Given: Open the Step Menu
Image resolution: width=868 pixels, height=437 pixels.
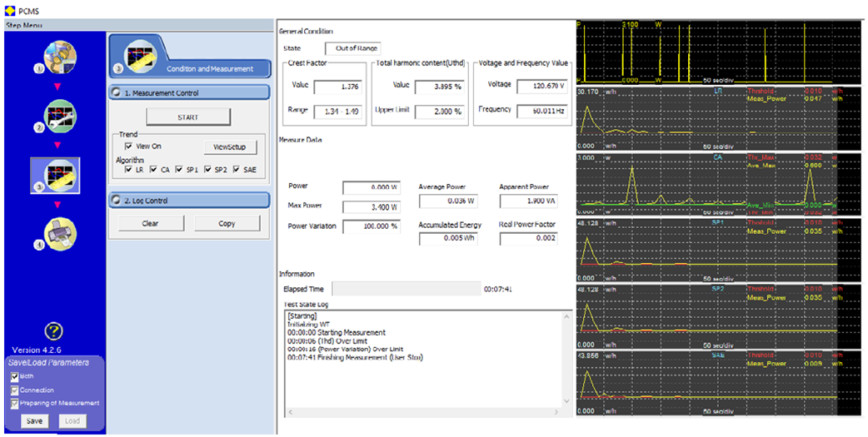Looking at the screenshot, I should 23,25.
